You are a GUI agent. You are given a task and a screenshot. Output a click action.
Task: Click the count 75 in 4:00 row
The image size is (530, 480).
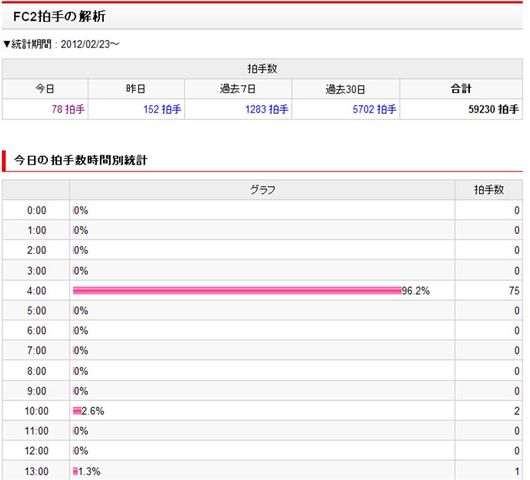coord(514,291)
